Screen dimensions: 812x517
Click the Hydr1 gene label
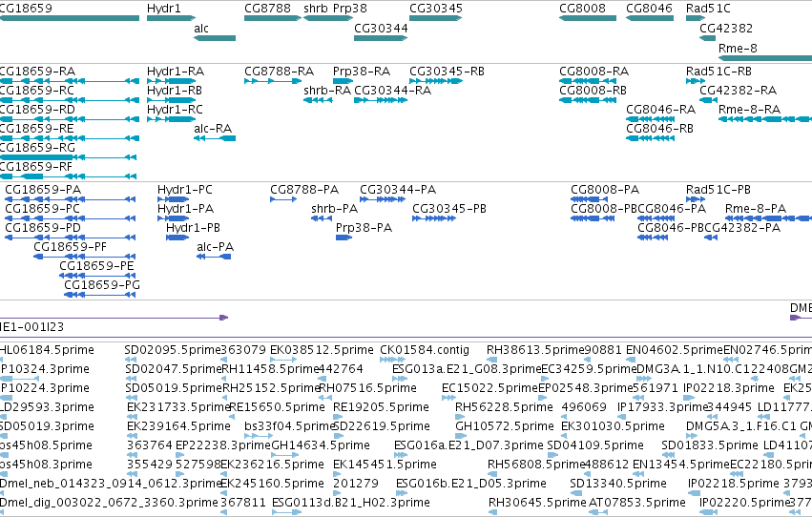[x=164, y=9]
